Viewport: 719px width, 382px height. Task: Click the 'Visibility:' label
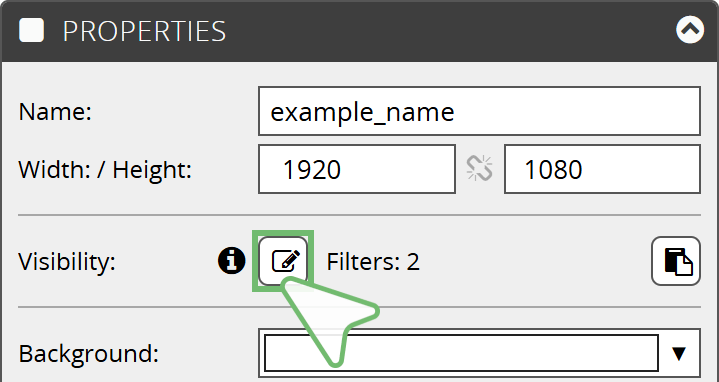(67, 261)
